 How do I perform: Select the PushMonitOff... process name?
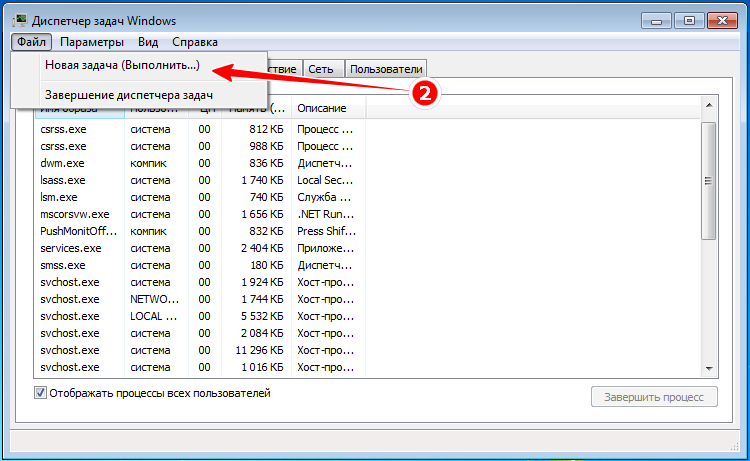[x=78, y=231]
